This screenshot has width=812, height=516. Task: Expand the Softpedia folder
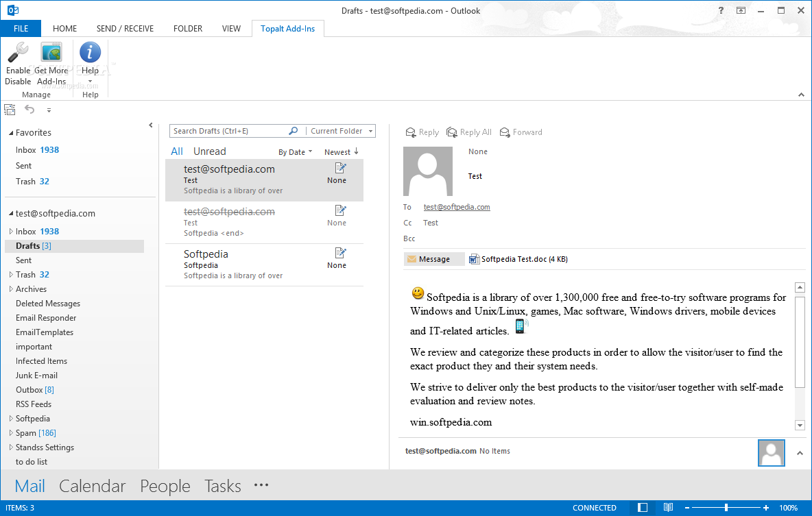tap(11, 418)
